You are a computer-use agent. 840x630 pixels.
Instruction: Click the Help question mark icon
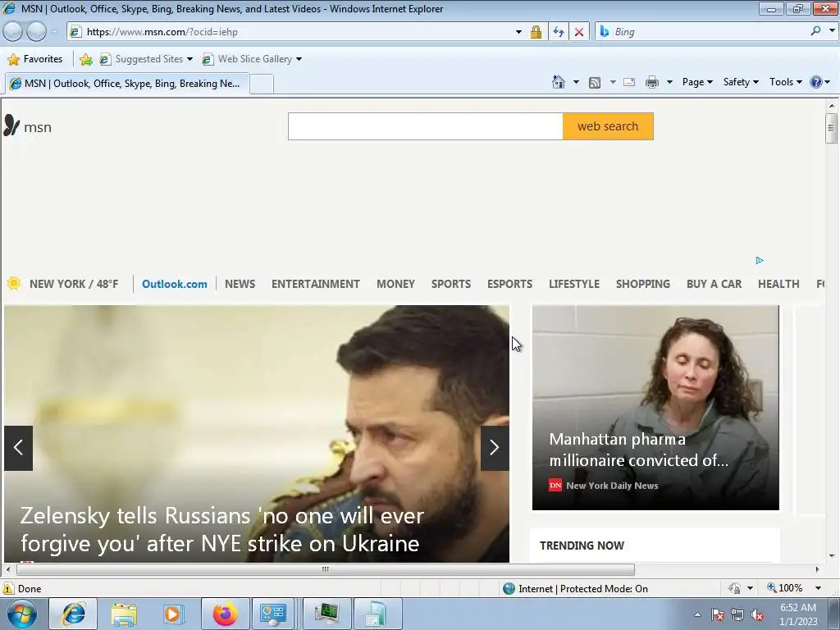pyautogui.click(x=816, y=82)
